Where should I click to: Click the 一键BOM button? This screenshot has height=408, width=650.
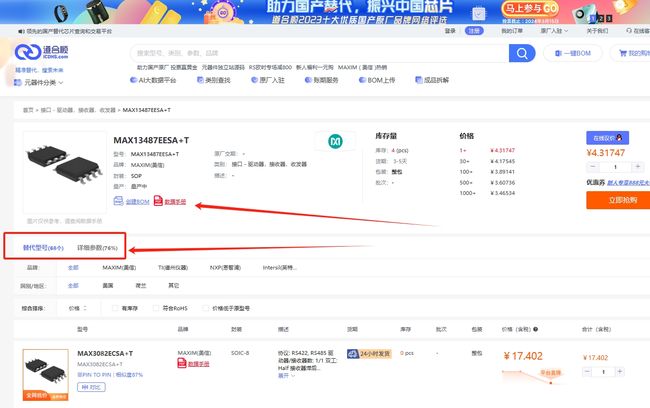[572, 53]
